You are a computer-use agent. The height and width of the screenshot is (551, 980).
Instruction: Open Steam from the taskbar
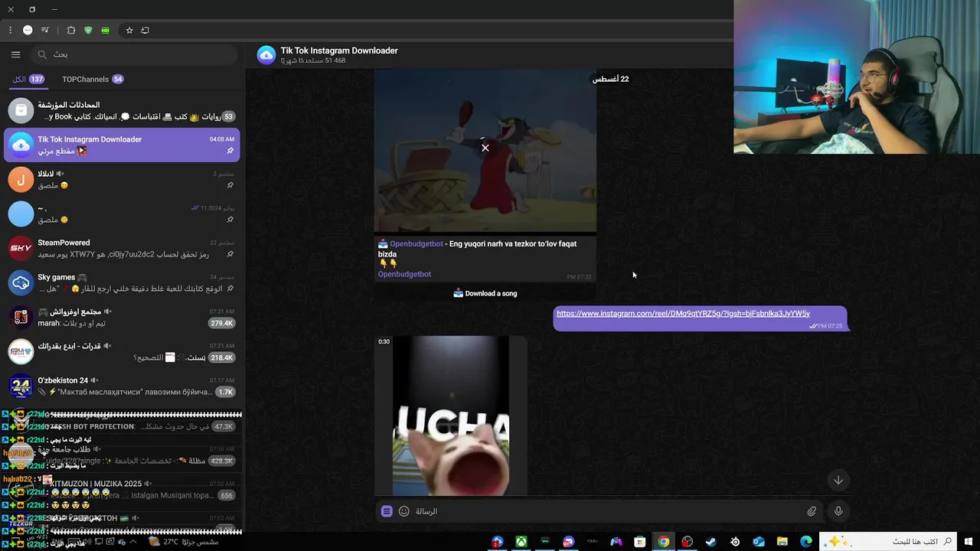pyautogui.click(x=711, y=542)
